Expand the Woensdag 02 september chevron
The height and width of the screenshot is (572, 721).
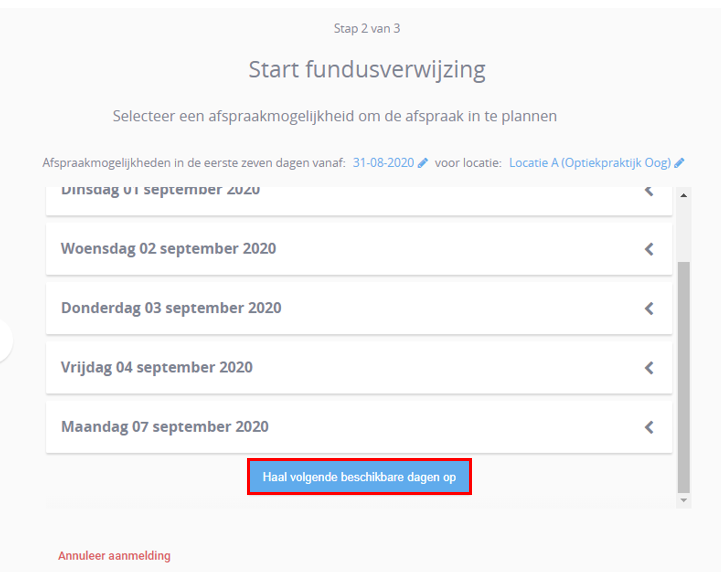(649, 249)
